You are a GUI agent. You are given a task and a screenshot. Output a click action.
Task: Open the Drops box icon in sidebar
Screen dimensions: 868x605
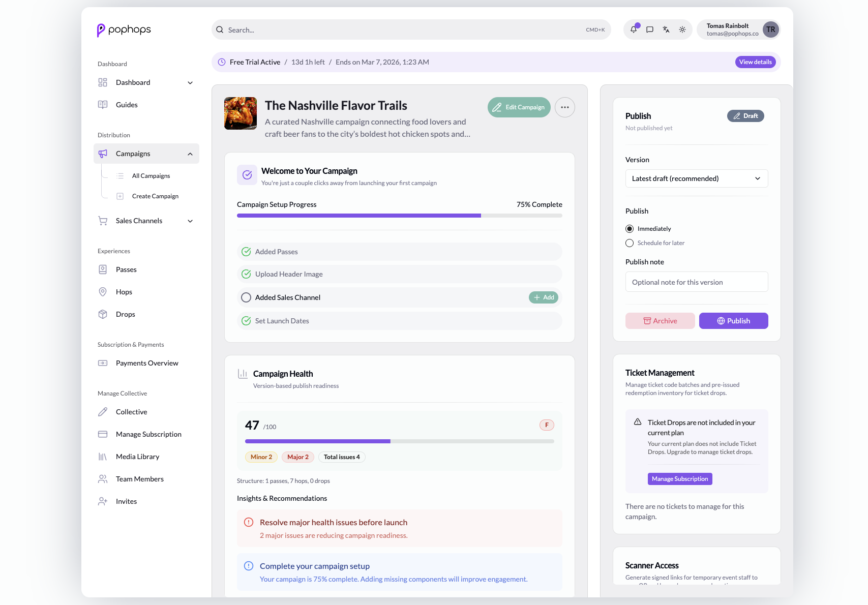(x=103, y=314)
